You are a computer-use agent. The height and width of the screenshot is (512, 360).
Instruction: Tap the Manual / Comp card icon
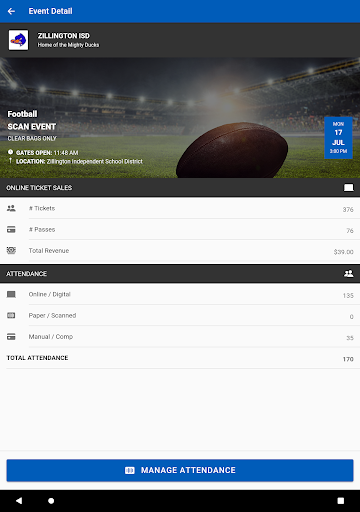11,337
